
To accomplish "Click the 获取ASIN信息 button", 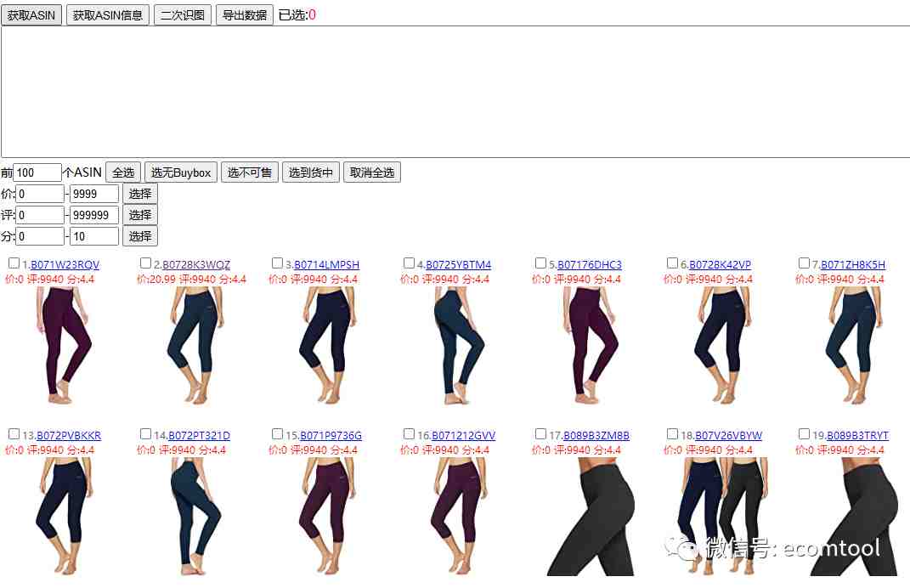I will coord(108,15).
